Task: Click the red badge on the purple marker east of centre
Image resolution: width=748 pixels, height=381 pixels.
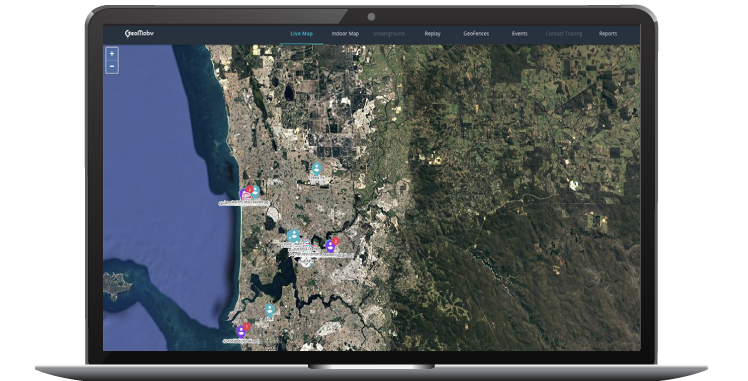Action: [335, 241]
